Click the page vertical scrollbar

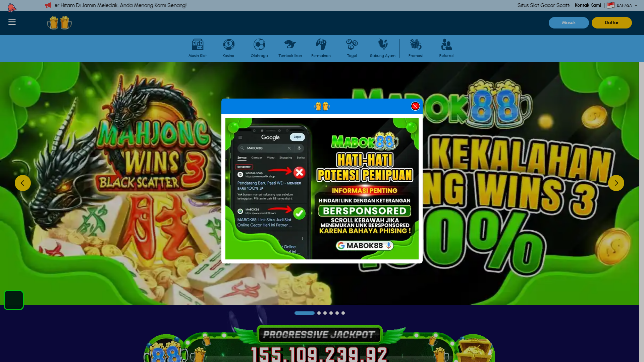641,212
